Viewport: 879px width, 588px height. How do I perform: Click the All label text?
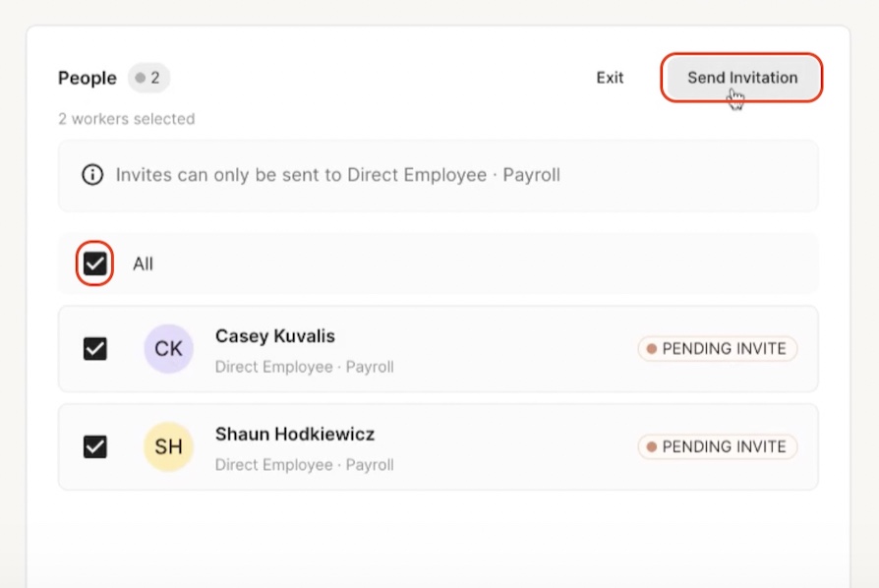[143, 265]
